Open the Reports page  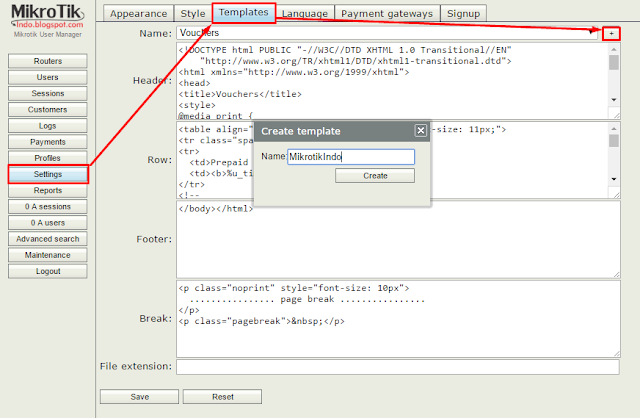coord(48,190)
